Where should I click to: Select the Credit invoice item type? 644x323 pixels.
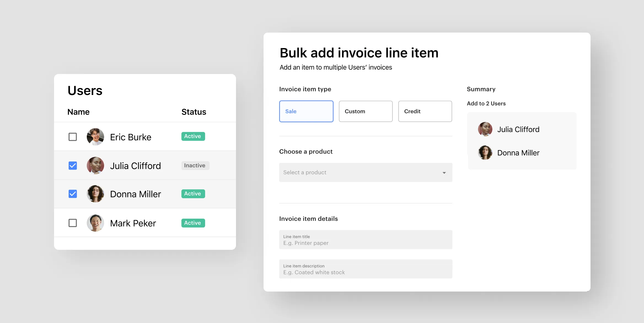[425, 111]
